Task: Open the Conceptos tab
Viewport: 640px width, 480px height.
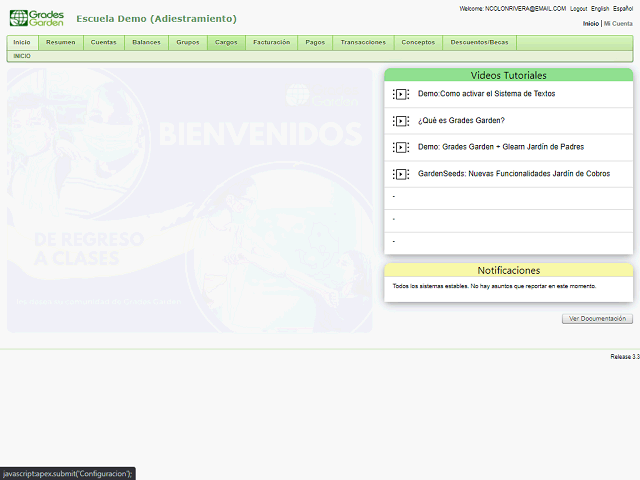Action: pos(418,42)
